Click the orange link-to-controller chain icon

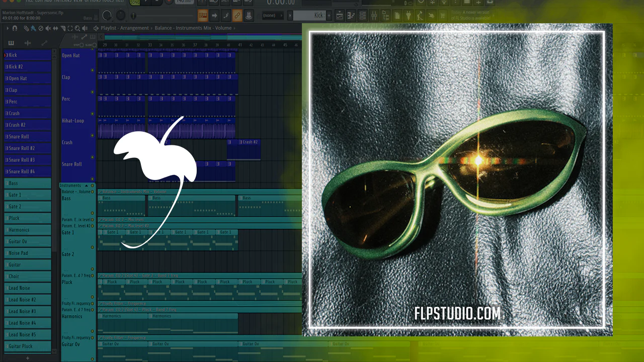click(237, 16)
